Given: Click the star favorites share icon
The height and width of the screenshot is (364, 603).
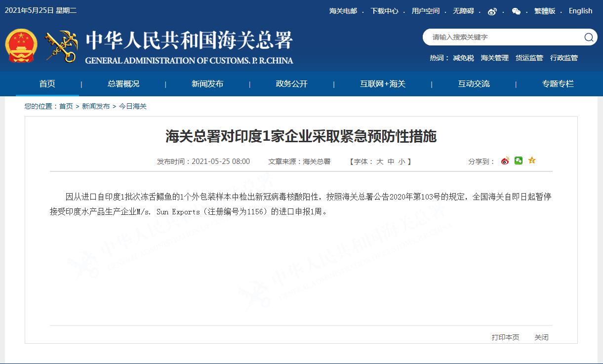Looking at the screenshot, I should (532, 161).
